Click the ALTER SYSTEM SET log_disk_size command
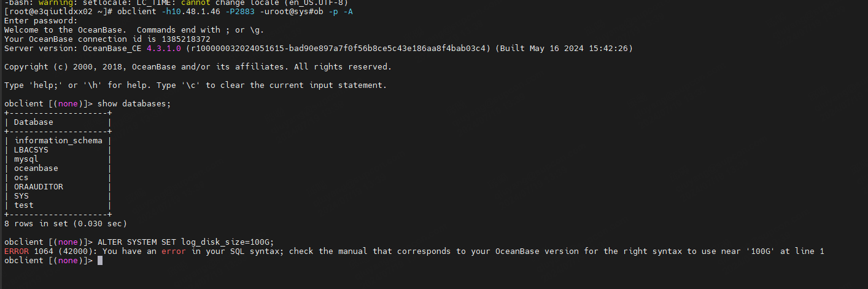The width and height of the screenshot is (868, 289). [185, 242]
